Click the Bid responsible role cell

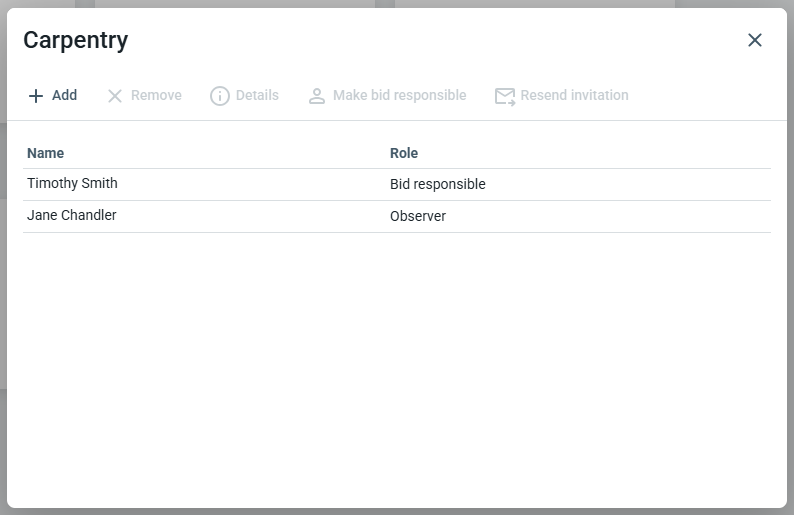tap(438, 184)
